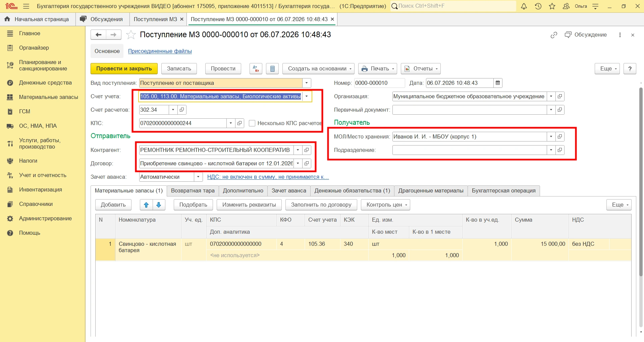Switch to Бухгалтерская операция tab
Viewport: 644px width, 342px height.
click(x=504, y=191)
